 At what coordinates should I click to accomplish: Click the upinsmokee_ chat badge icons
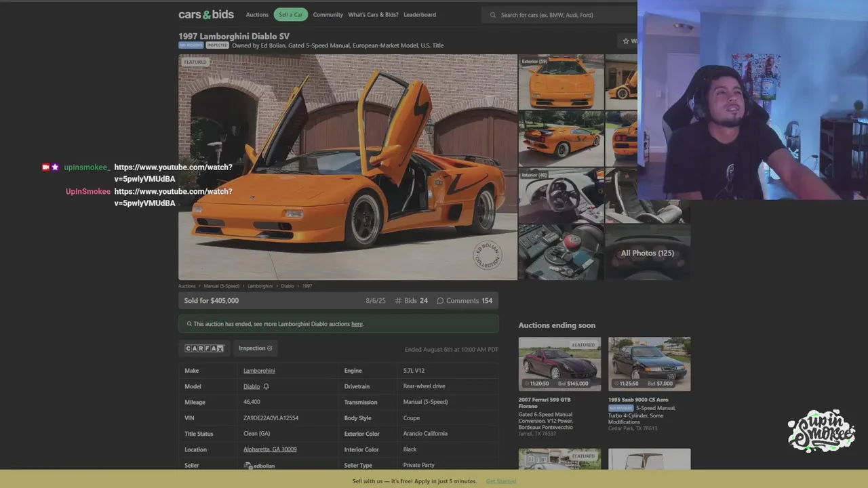point(51,167)
